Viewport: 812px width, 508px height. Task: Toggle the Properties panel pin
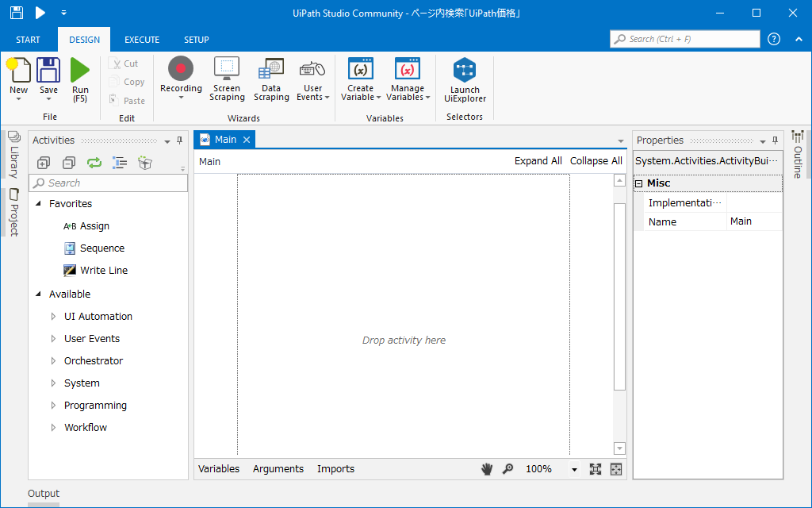[x=776, y=140]
